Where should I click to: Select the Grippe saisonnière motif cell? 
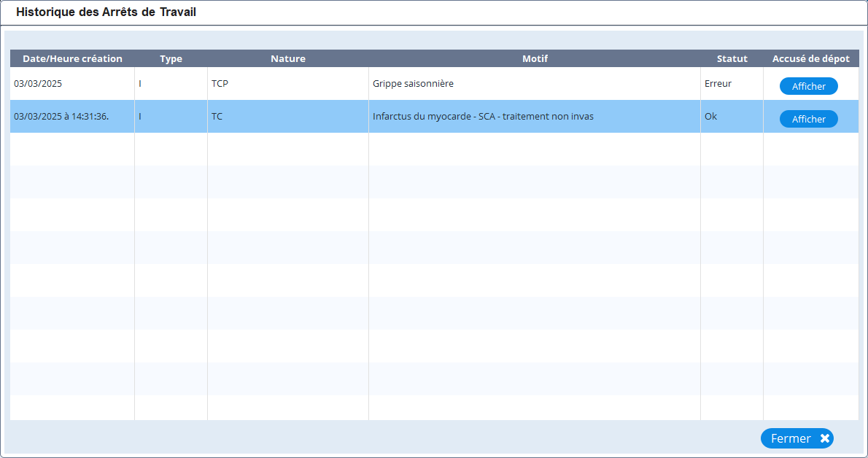click(413, 84)
